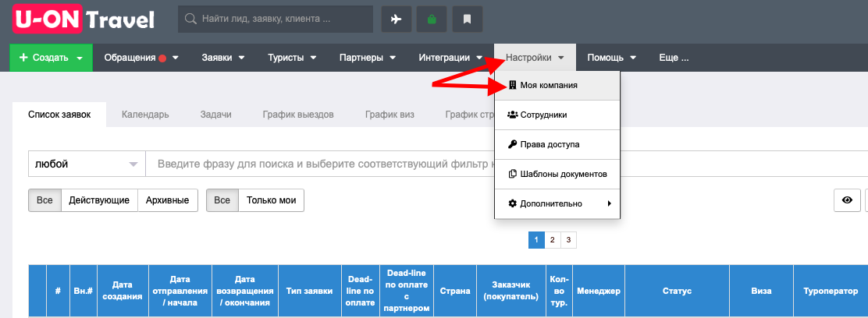Open the Еще ... menu
The width and height of the screenshot is (868, 318).
point(674,58)
